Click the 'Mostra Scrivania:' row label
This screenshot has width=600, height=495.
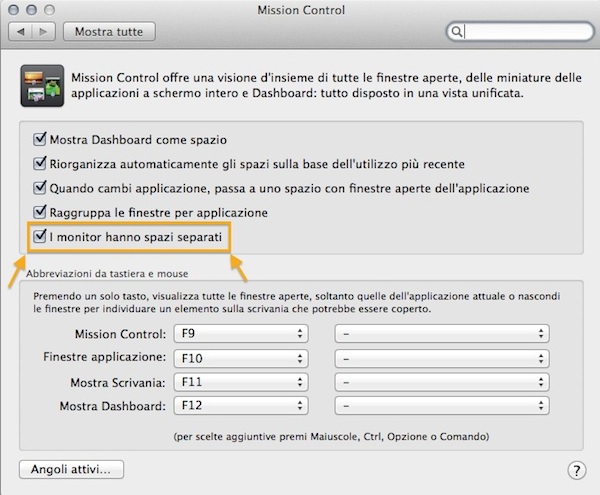118,383
